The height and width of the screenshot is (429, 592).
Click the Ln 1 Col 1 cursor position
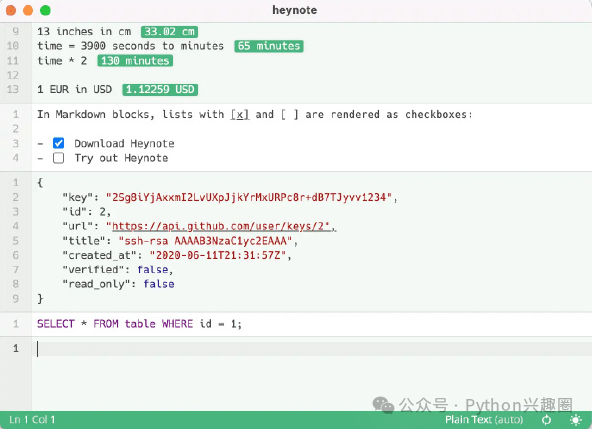[x=32, y=420]
